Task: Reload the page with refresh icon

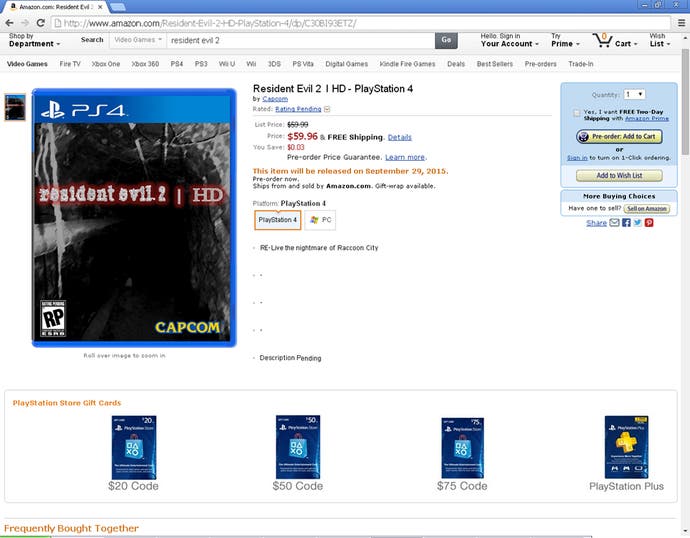Action: (40, 23)
